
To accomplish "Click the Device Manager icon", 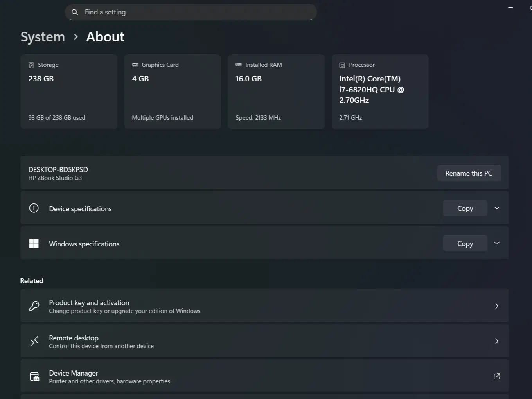I will (34, 377).
